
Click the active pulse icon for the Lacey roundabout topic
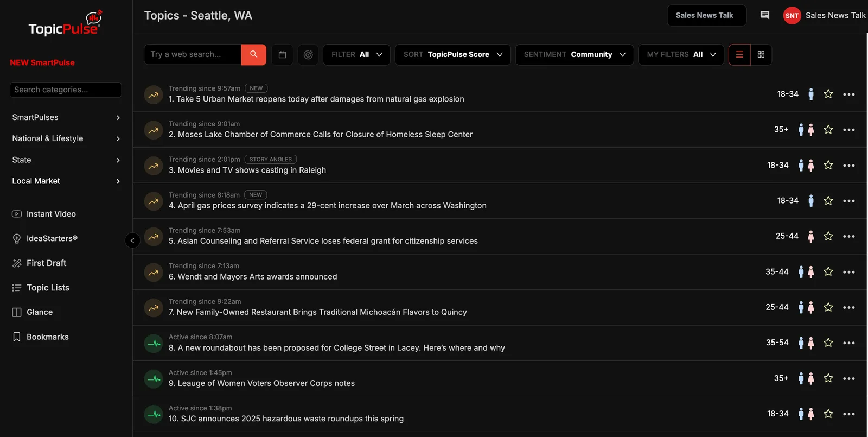point(154,343)
